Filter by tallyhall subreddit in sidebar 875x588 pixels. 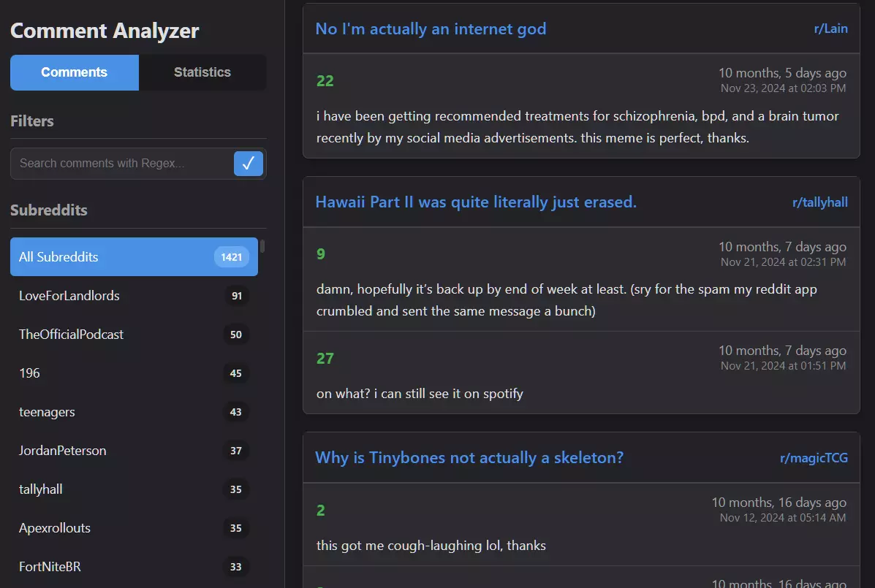(x=134, y=489)
